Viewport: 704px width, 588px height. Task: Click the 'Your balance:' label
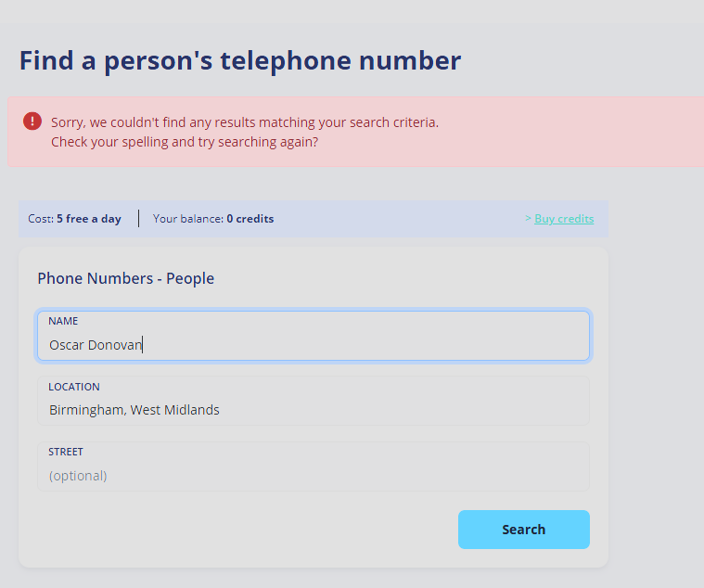(x=188, y=219)
